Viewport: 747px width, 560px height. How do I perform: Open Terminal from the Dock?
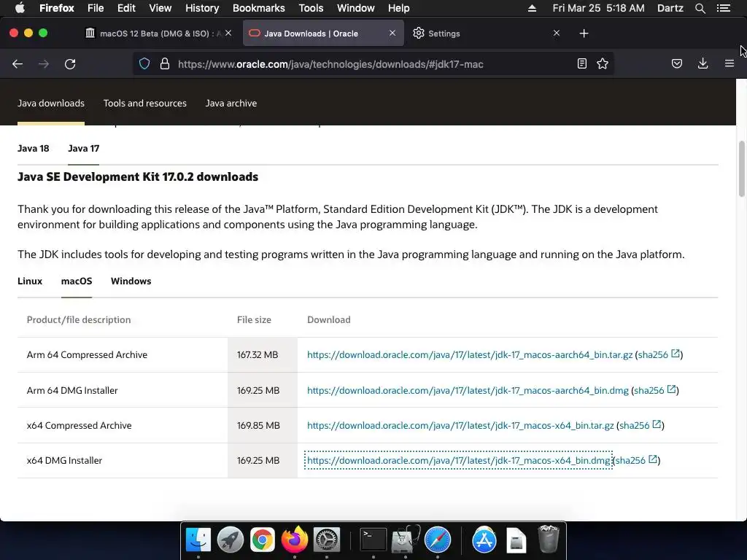tap(373, 540)
